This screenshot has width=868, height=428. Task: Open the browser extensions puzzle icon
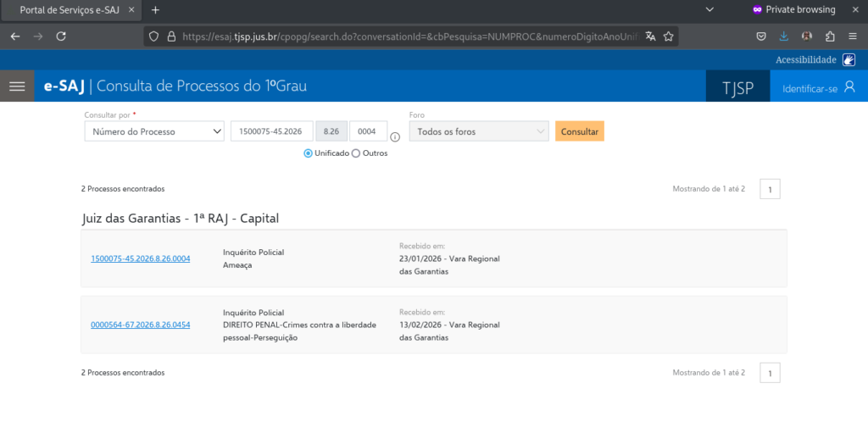(x=830, y=36)
